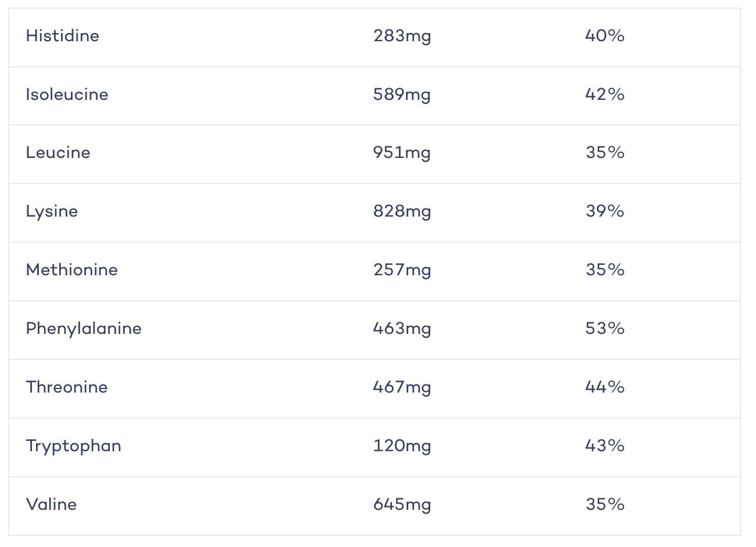The image size is (756, 547).
Task: Click the 645mg Valine amount
Action: point(402,505)
